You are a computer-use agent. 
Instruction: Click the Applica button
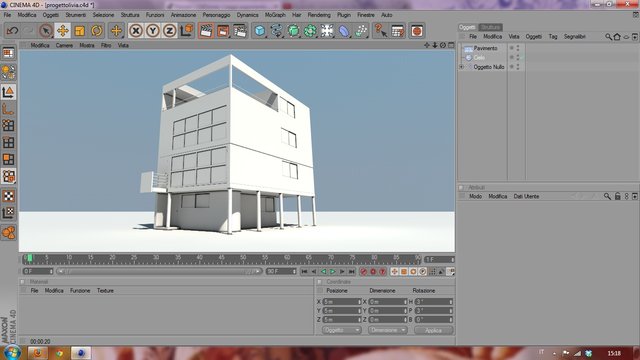tap(433, 330)
